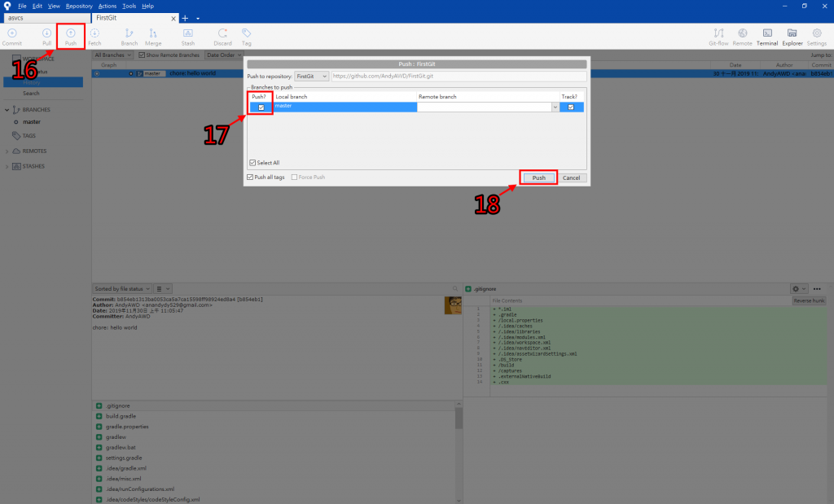This screenshot has height=504, width=834.
Task: Click the author avatar thumbnail
Action: tap(453, 305)
